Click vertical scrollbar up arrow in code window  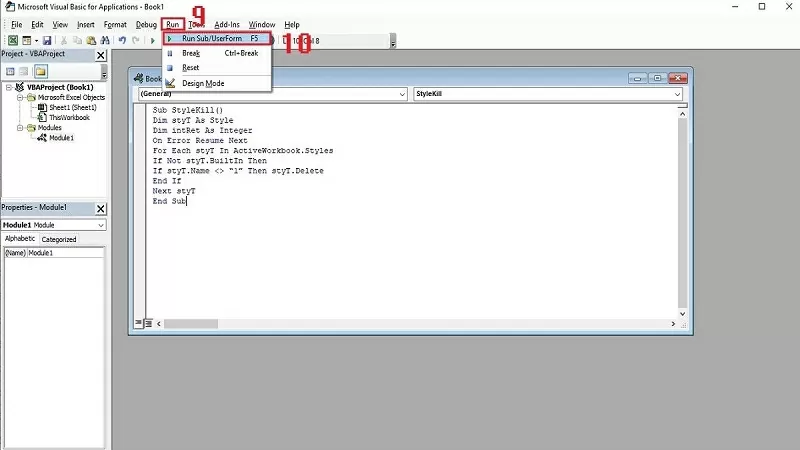[x=682, y=114]
